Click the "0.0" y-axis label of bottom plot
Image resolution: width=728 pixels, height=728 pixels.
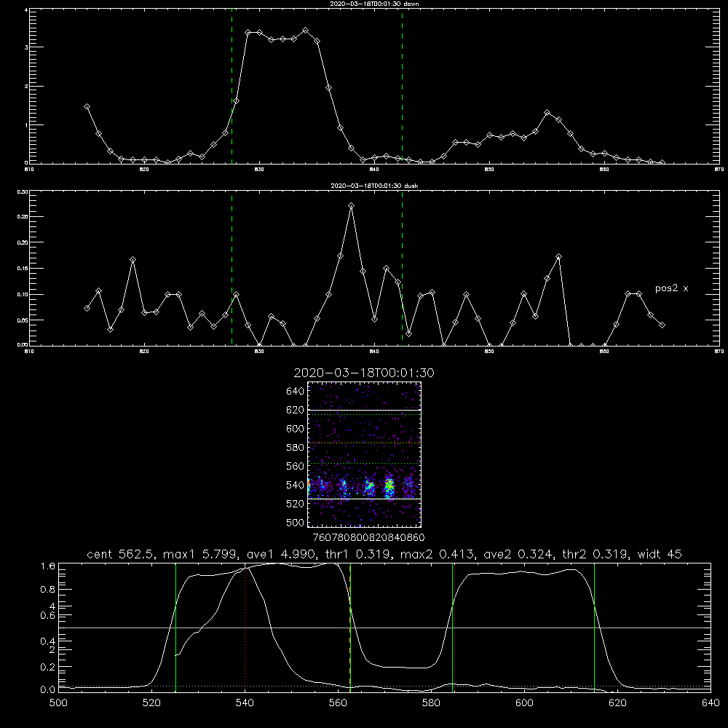click(x=48, y=690)
